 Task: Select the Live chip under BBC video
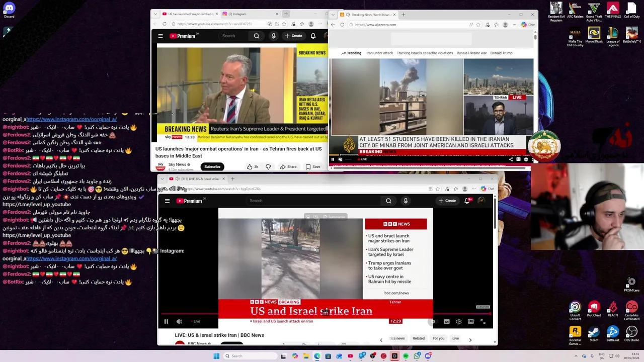coord(455,338)
